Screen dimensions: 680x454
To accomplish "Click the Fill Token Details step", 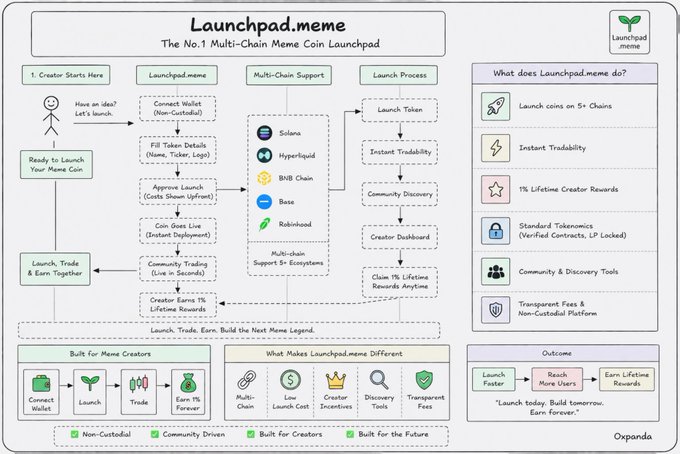I will pyautogui.click(x=177, y=150).
